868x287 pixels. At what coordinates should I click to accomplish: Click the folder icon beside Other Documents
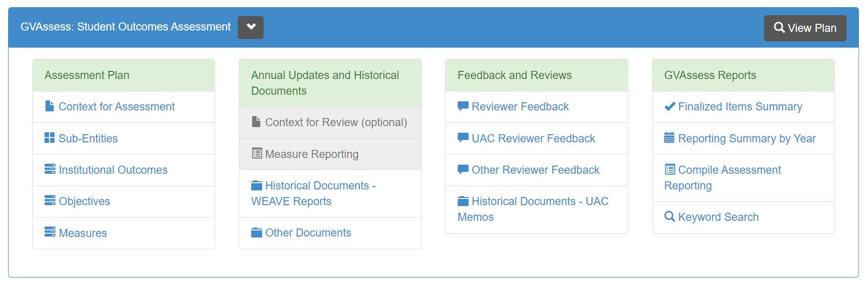(256, 233)
